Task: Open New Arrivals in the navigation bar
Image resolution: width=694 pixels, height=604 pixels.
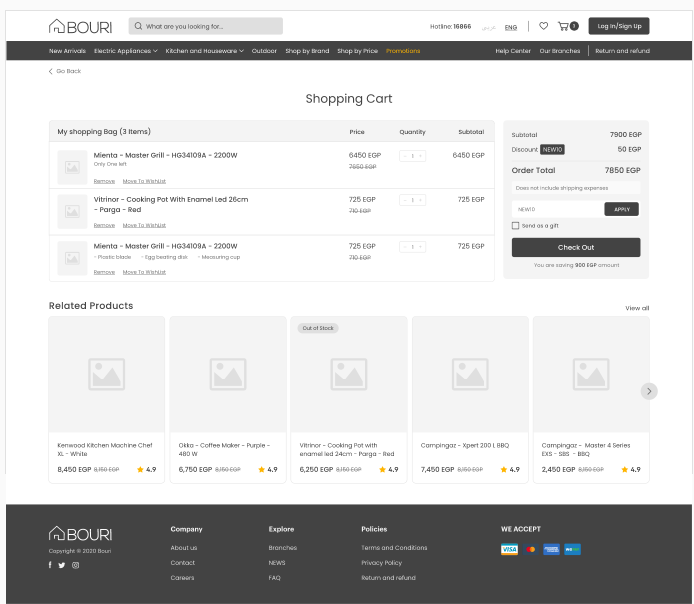Action: pos(67,51)
